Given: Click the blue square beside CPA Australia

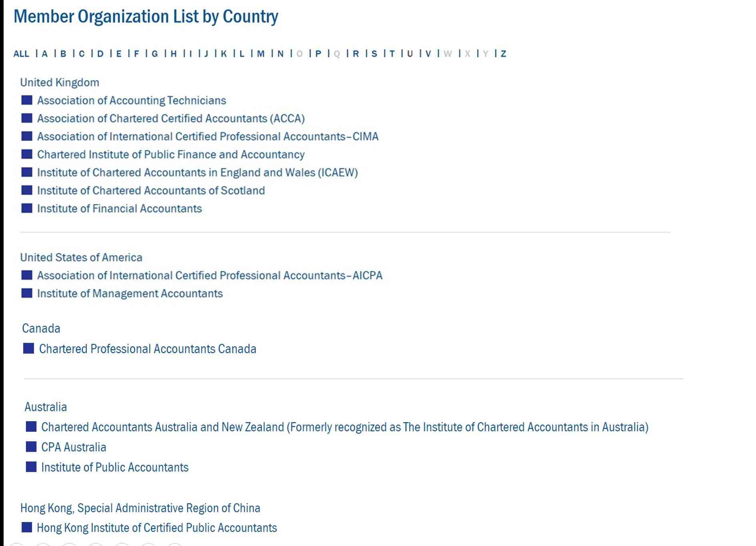Looking at the screenshot, I should (31, 447).
